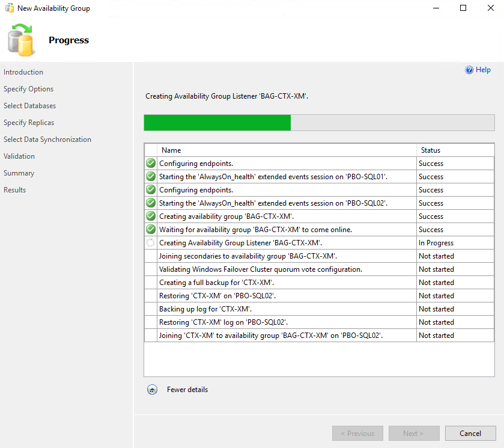This screenshot has height=448, width=504.
Task: Open the Help link
Action: pyautogui.click(x=483, y=70)
